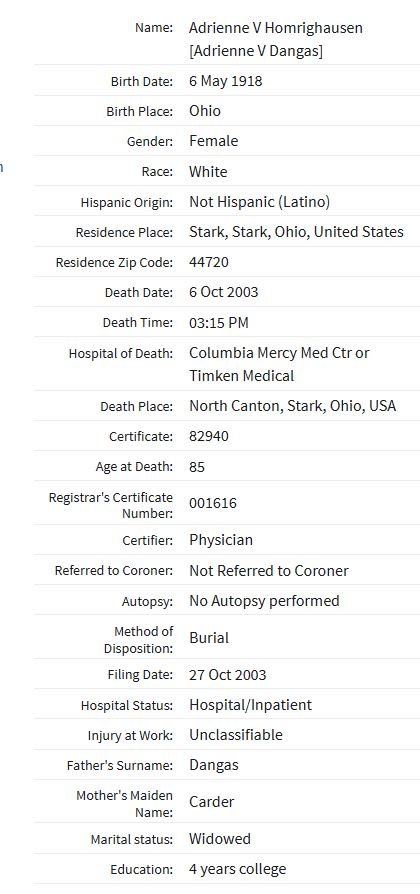The height and width of the screenshot is (894, 420).
Task: Click the mother's maiden name Carder
Action: pos(211,802)
